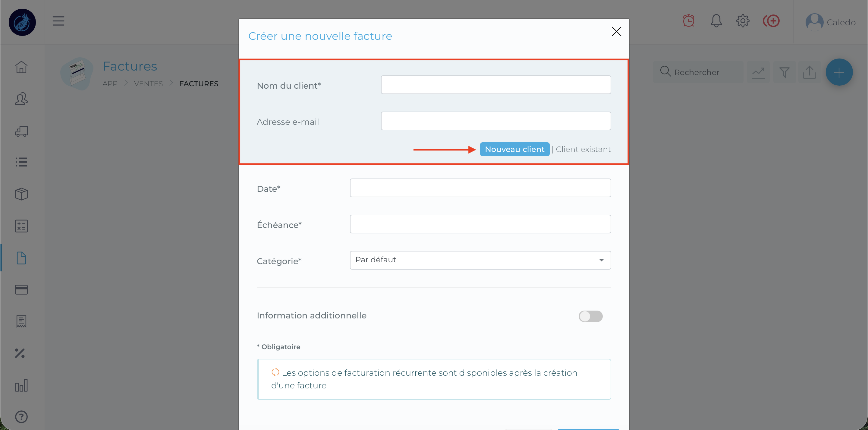
Task: Select the Nouveau client button
Action: pos(514,149)
